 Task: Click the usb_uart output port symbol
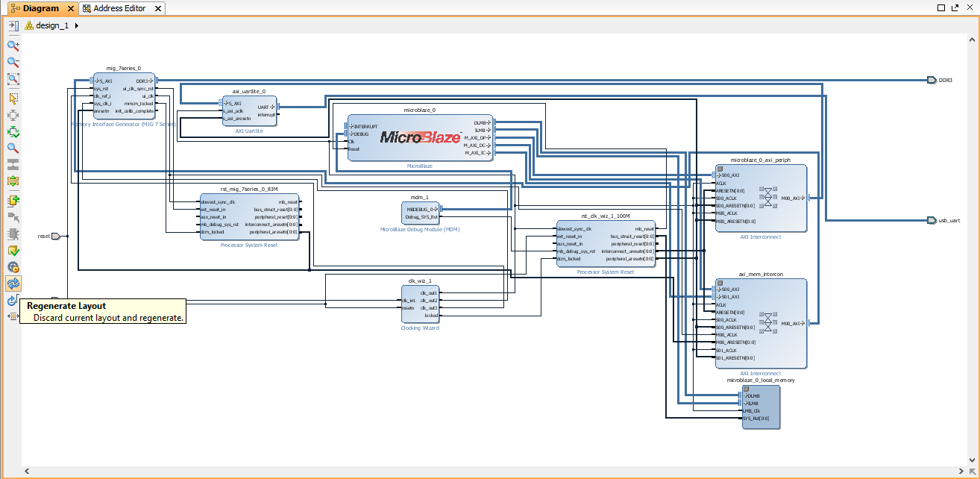(932, 220)
